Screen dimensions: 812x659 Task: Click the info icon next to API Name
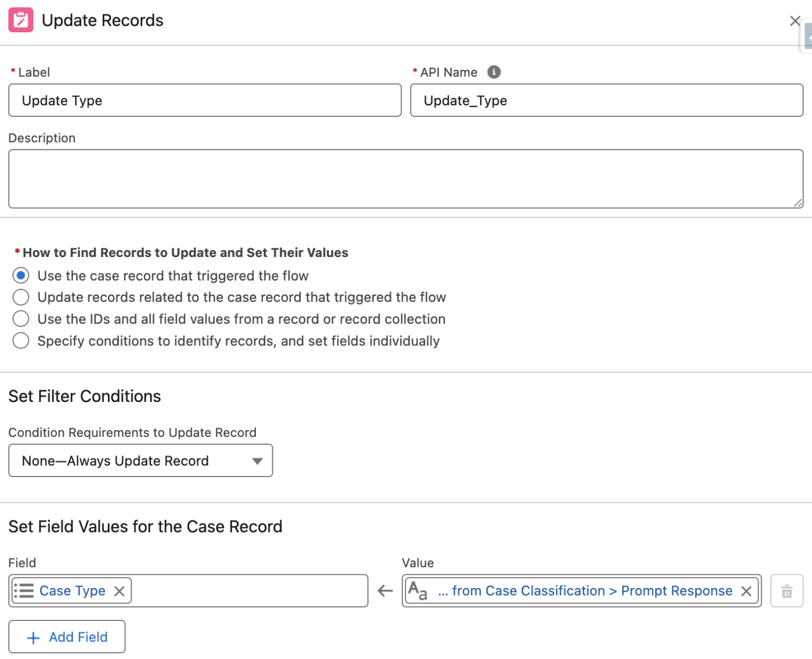(495, 72)
